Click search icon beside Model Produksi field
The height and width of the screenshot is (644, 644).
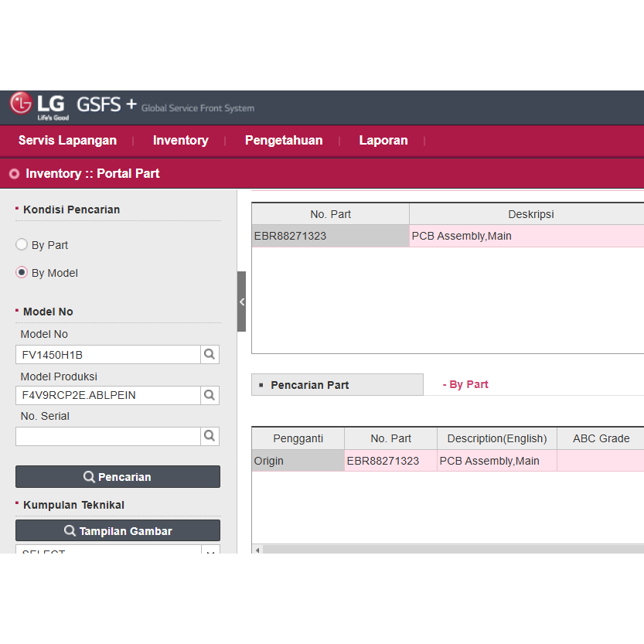[x=210, y=395]
